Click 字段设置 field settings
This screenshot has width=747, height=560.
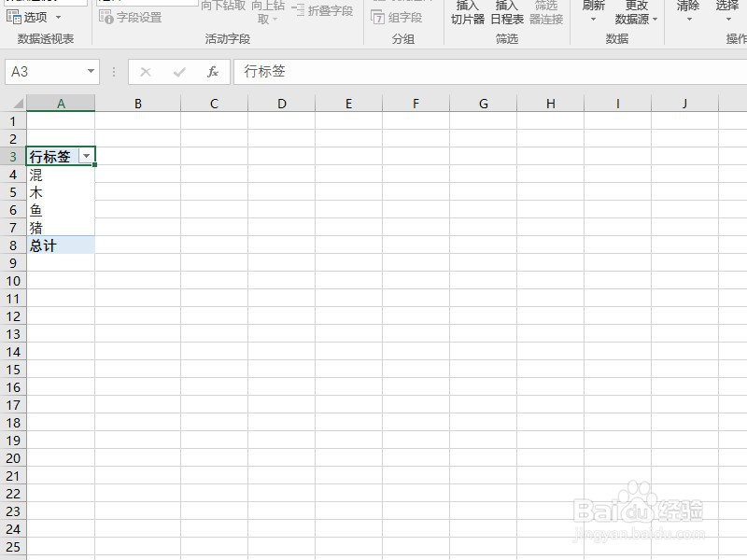click(x=130, y=18)
